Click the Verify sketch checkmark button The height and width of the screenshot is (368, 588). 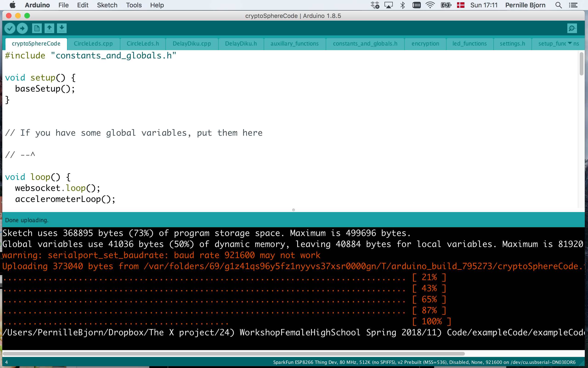click(10, 28)
